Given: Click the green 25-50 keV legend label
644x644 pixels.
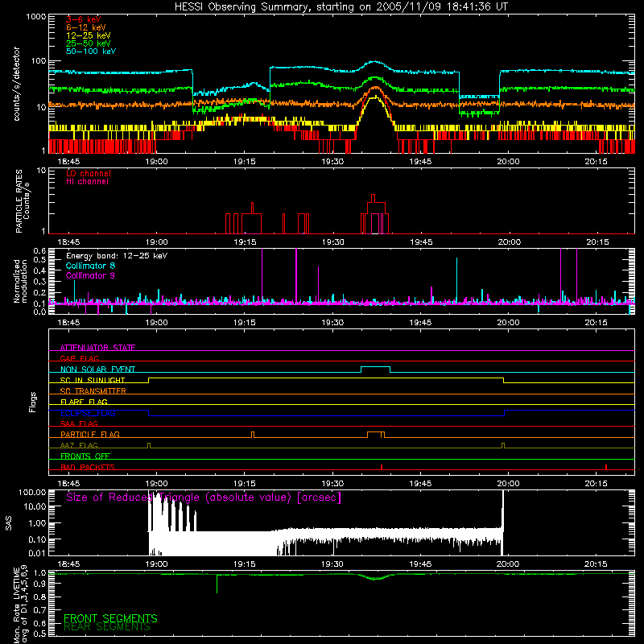Looking at the screenshot, I should click(89, 43).
